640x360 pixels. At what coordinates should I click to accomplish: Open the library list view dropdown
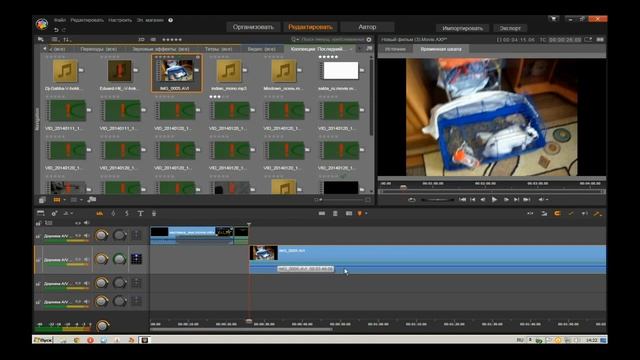pyautogui.click(x=55, y=40)
